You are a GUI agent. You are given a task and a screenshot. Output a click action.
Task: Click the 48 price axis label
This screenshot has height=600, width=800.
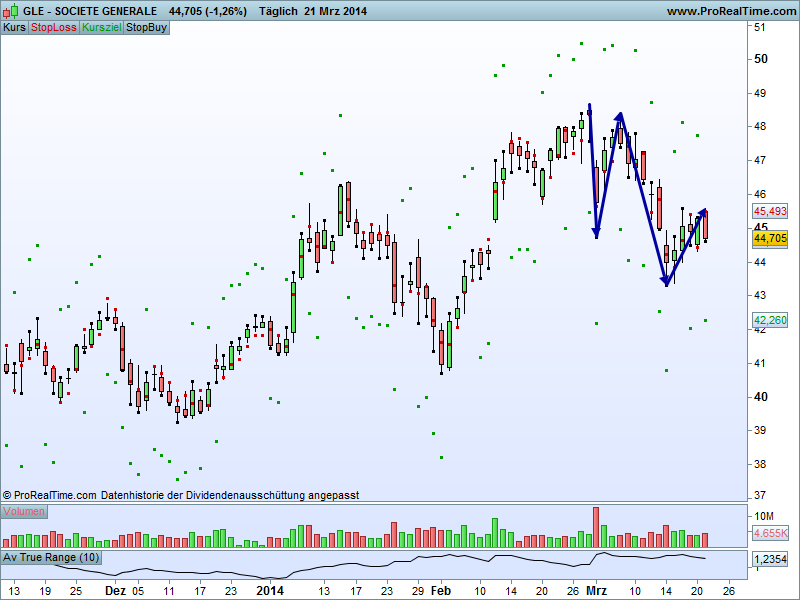pos(760,127)
